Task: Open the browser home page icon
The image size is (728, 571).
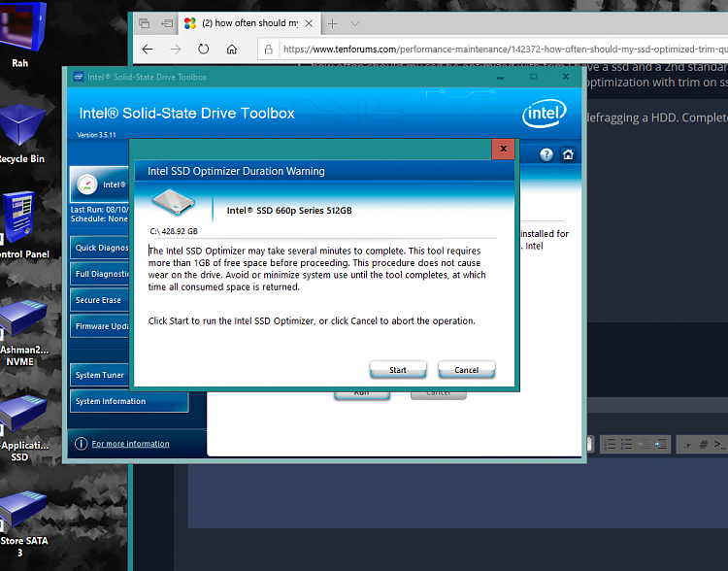Action: coord(232,50)
